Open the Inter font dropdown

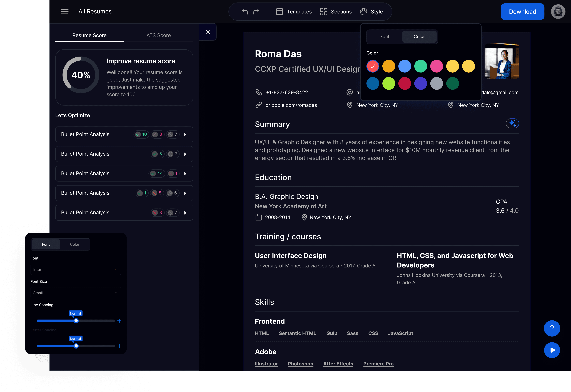76,269
